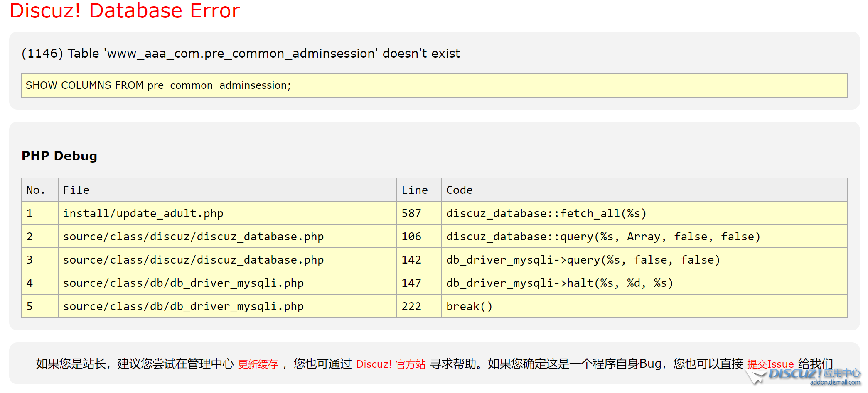The width and height of the screenshot is (868, 393).
Task: Select the install/update_adult.php file path
Action: tap(143, 213)
